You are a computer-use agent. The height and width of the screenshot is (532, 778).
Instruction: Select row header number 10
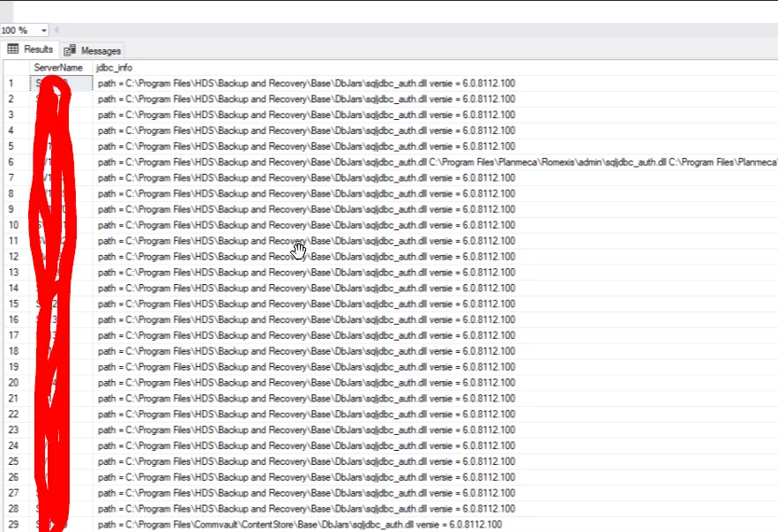(x=17, y=225)
